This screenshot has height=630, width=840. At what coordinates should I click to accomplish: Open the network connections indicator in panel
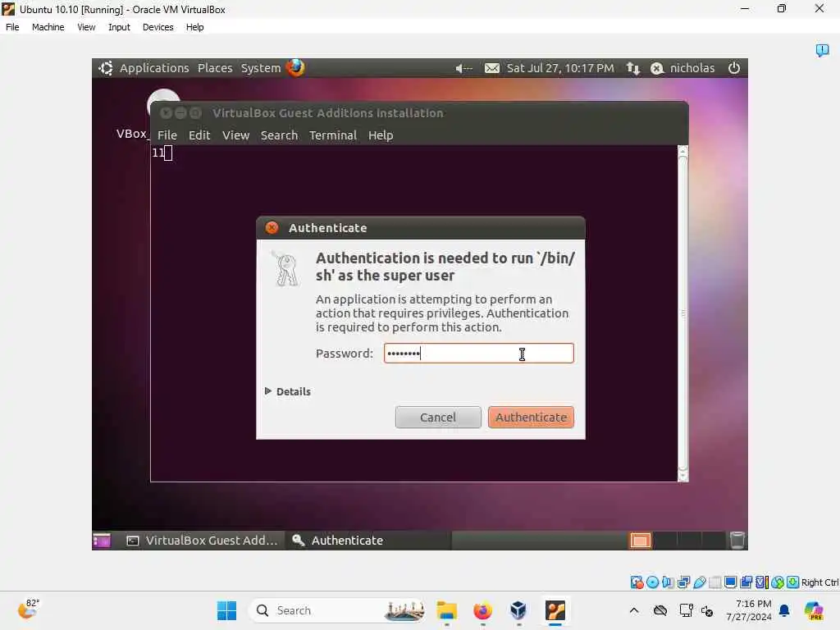tap(633, 68)
